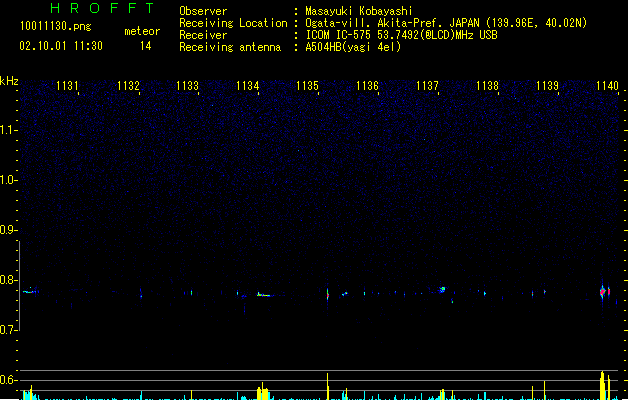Select receiver text ICOM IC-575 53.7492 MHz USB
The width and height of the screenshot is (629, 400).
tap(402, 35)
